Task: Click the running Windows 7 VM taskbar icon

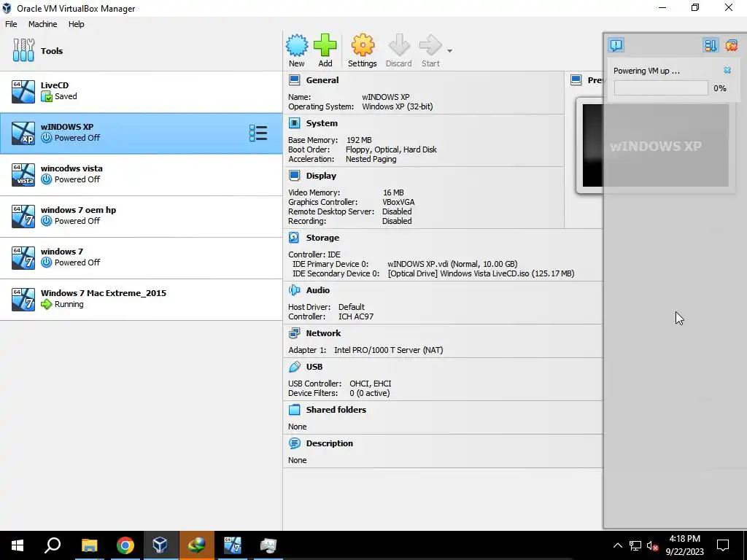Action: pyautogui.click(x=233, y=545)
